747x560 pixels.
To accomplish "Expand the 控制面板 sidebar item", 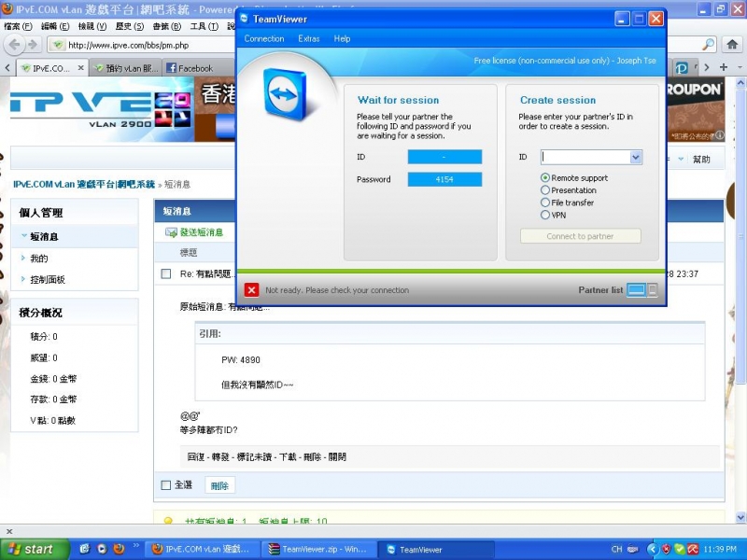I will pos(43,279).
